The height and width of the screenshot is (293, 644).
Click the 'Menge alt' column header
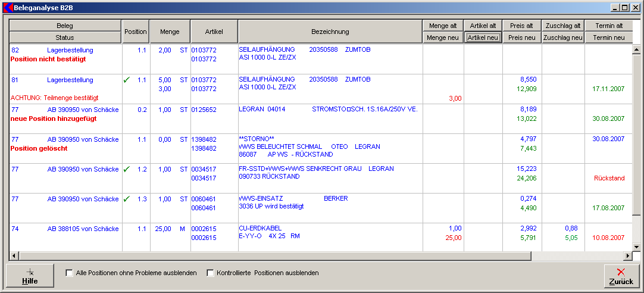point(443,26)
